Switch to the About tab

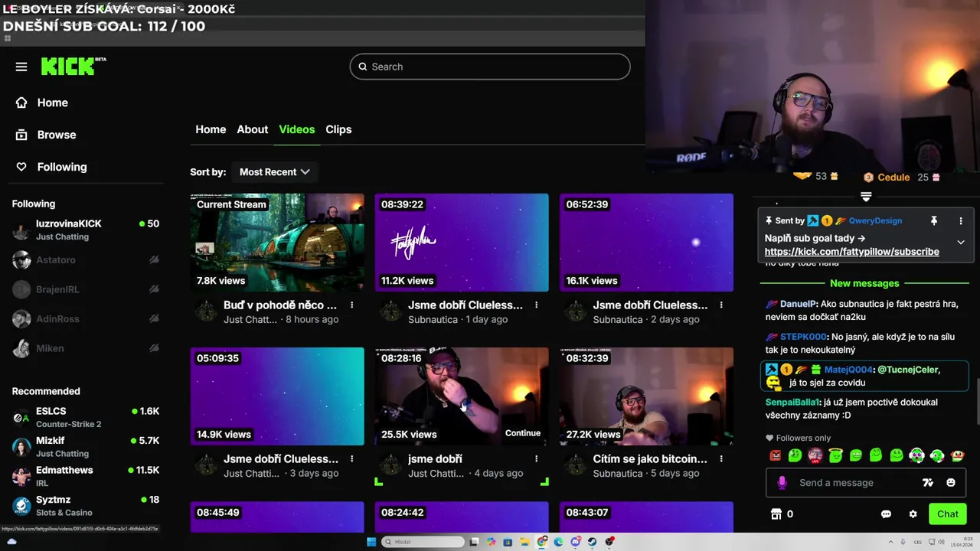252,129
